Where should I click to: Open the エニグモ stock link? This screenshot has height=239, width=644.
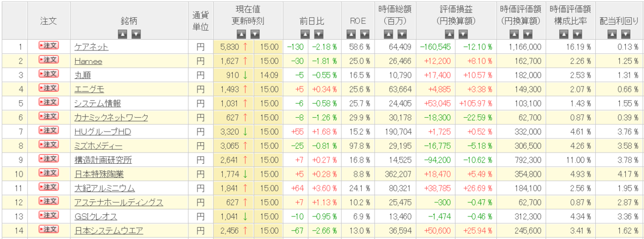[90, 89]
